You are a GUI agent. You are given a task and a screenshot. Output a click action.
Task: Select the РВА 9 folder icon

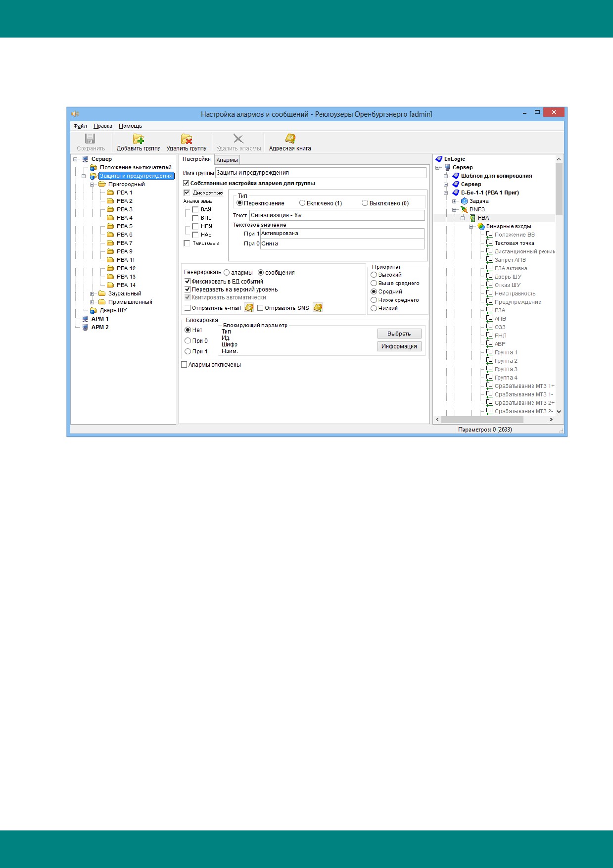110,251
